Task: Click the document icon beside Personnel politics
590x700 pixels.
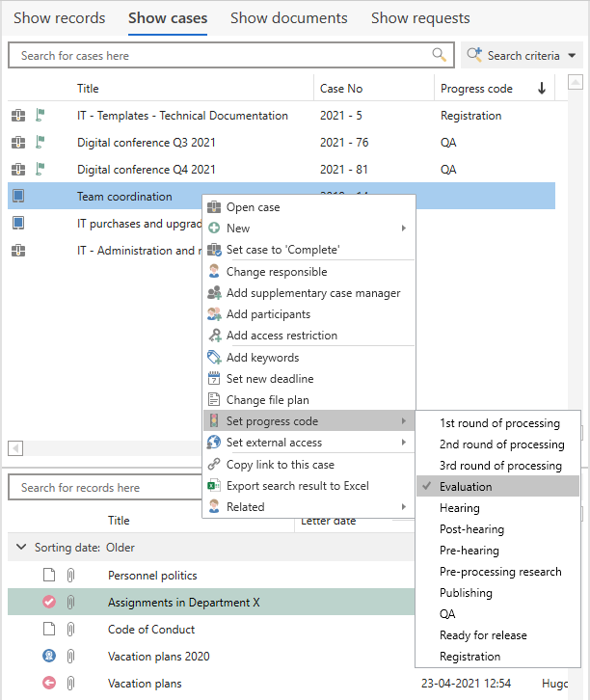Action: [x=49, y=576]
